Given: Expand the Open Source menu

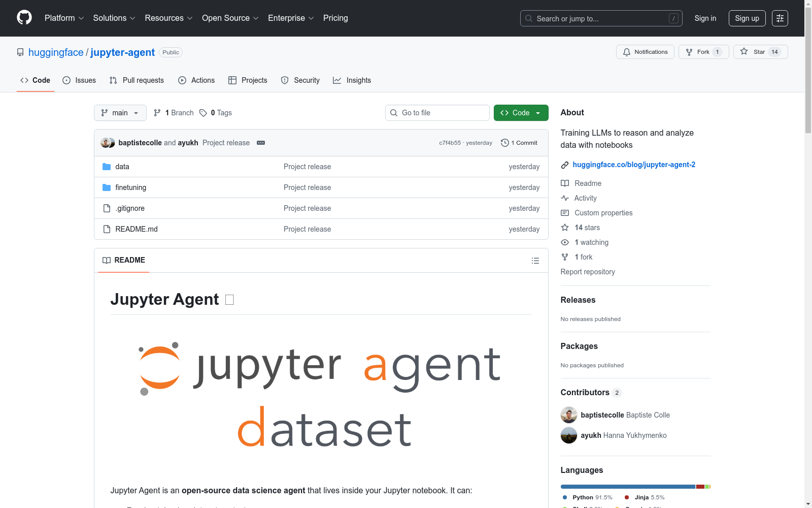Looking at the screenshot, I should click(230, 18).
